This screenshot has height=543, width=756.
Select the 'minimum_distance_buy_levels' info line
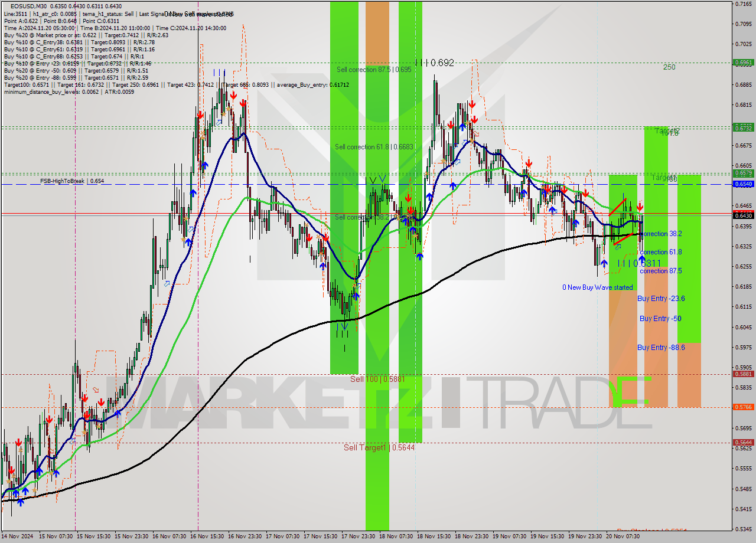[69, 91]
